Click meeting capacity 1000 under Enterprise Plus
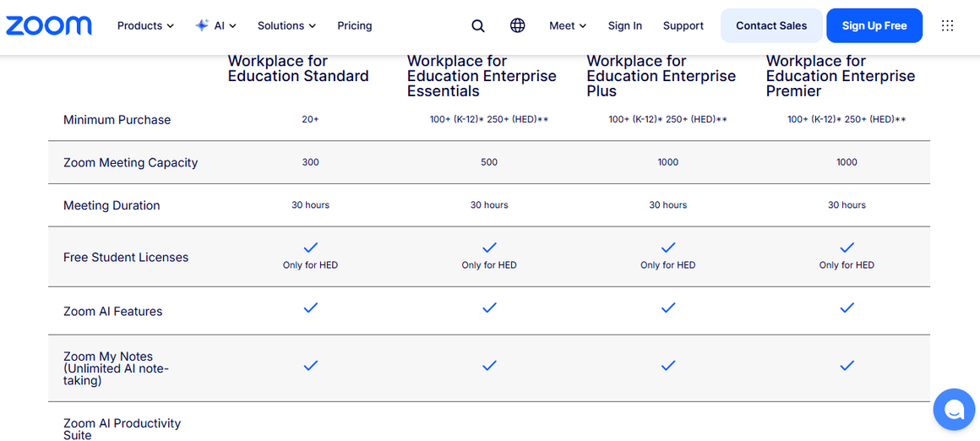 [x=668, y=162]
